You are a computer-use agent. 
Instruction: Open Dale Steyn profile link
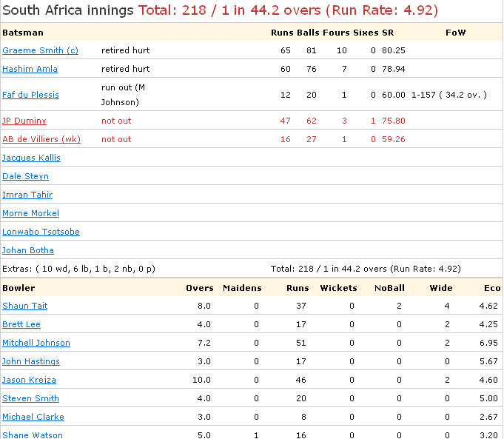click(25, 176)
